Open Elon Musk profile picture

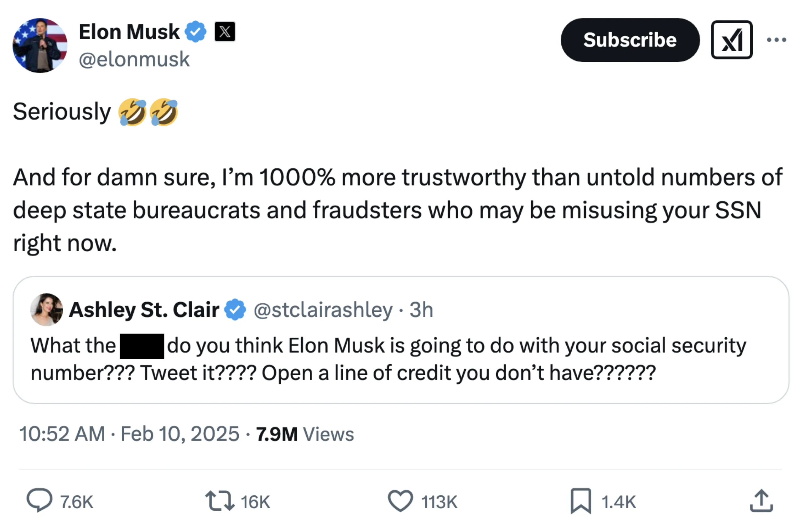click(x=40, y=45)
